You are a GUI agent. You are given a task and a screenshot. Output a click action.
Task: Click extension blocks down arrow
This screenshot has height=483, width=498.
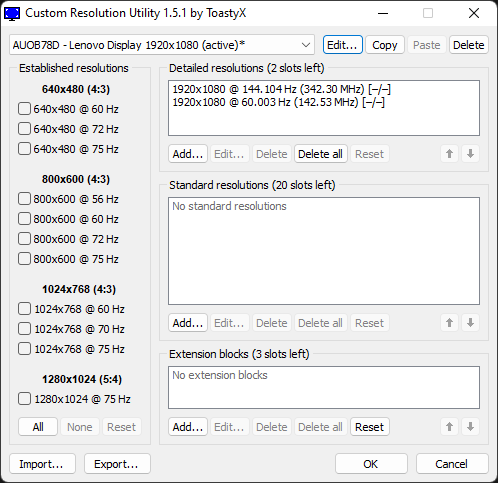coord(470,427)
